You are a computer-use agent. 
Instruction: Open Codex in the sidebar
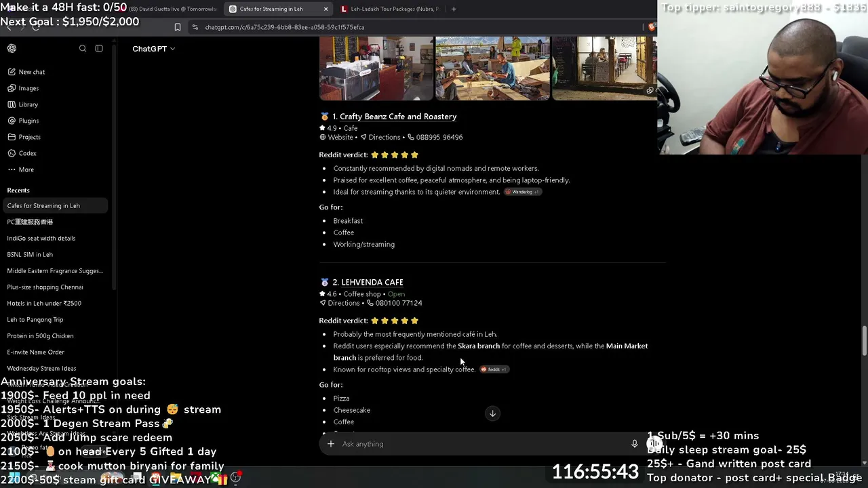click(x=22, y=153)
